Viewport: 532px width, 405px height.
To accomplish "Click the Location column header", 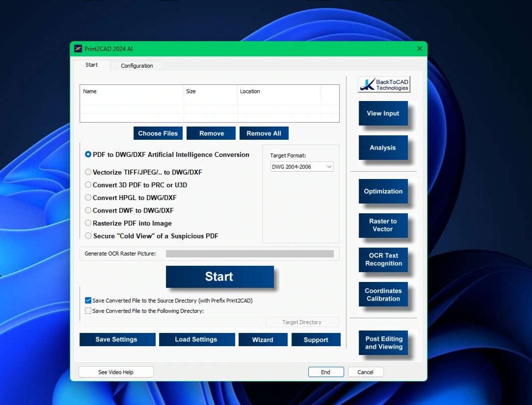I will pos(279,92).
